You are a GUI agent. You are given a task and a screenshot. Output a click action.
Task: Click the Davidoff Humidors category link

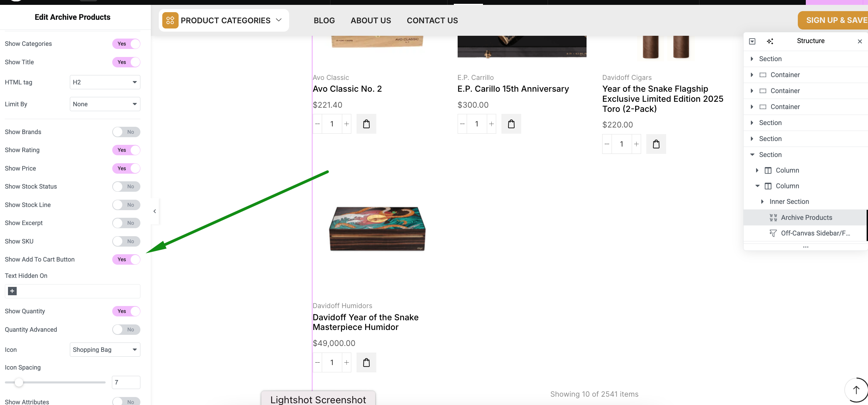point(342,306)
